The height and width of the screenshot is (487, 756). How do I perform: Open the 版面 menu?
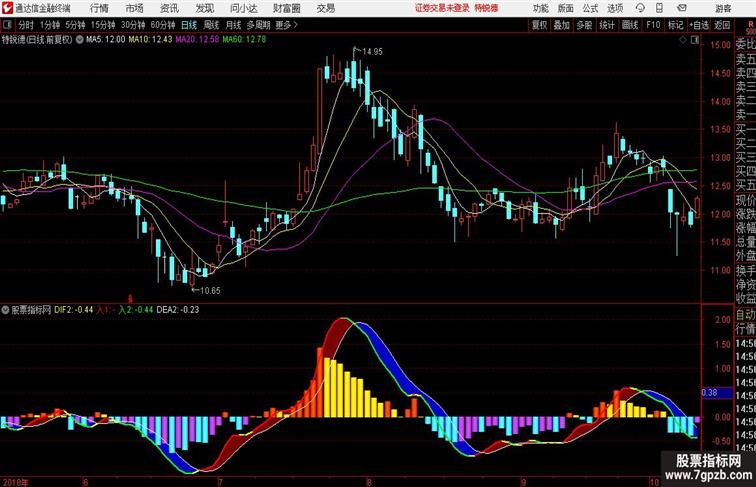pyautogui.click(x=566, y=8)
